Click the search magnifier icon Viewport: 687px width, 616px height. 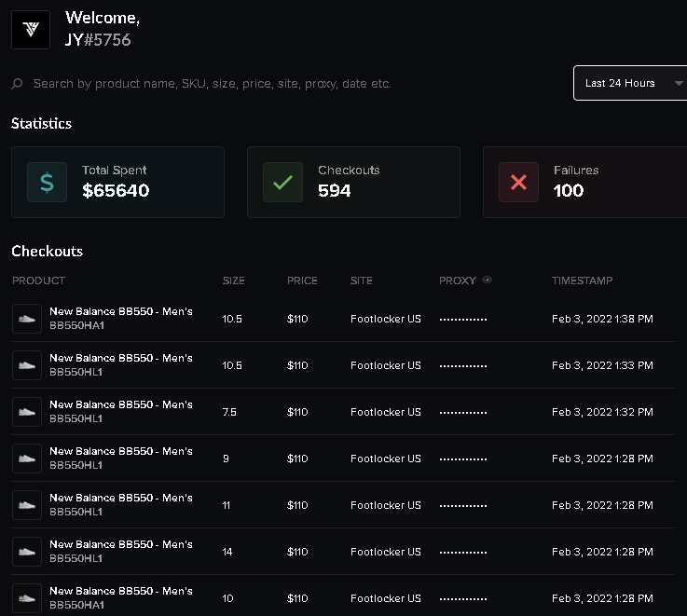coord(17,83)
